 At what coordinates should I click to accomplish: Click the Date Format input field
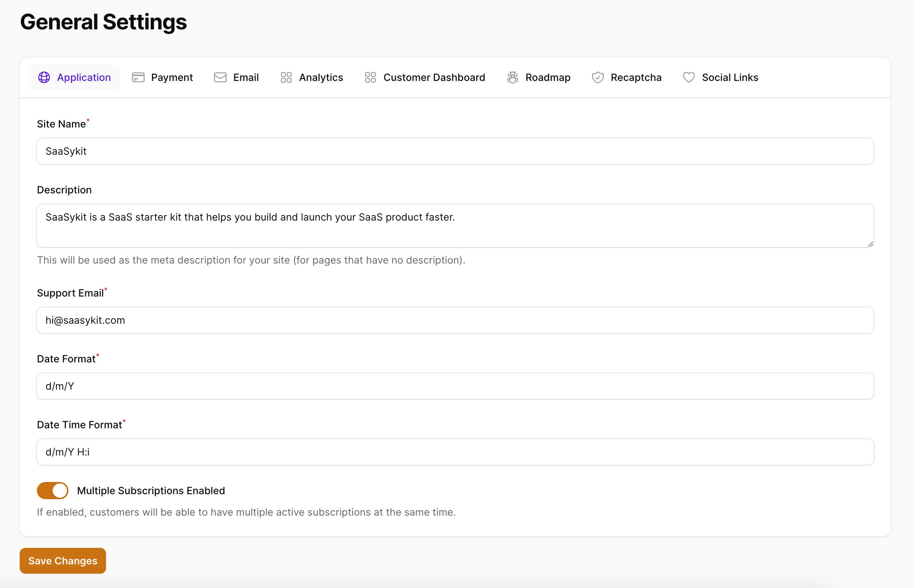[x=455, y=386]
